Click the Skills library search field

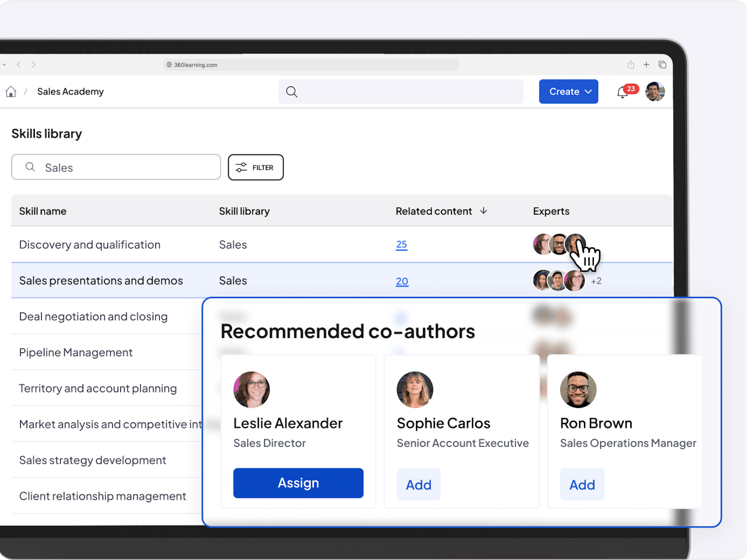click(116, 167)
